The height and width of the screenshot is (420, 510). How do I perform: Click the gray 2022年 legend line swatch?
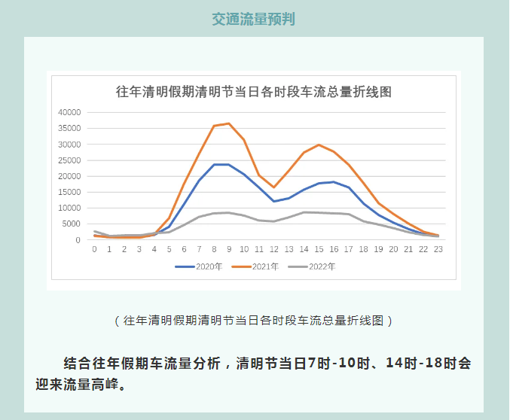(298, 266)
